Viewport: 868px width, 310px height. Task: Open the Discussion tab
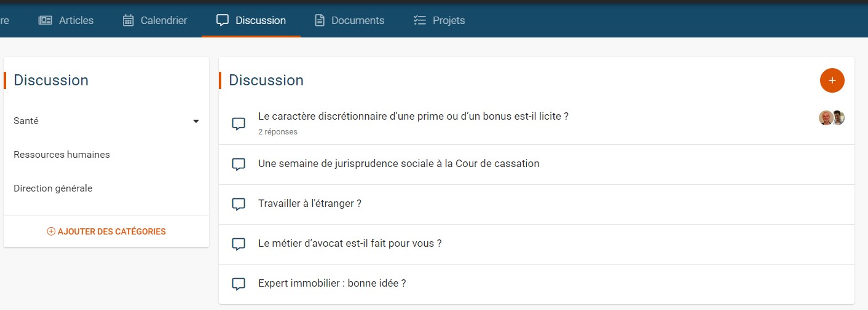tap(251, 20)
